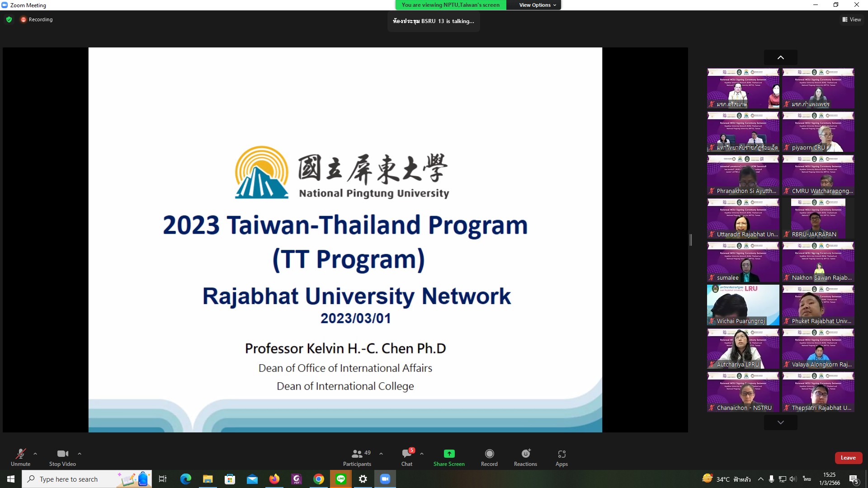Click the panel divider drag handle
Viewport: 868px width, 488px height.
pyautogui.click(x=691, y=240)
